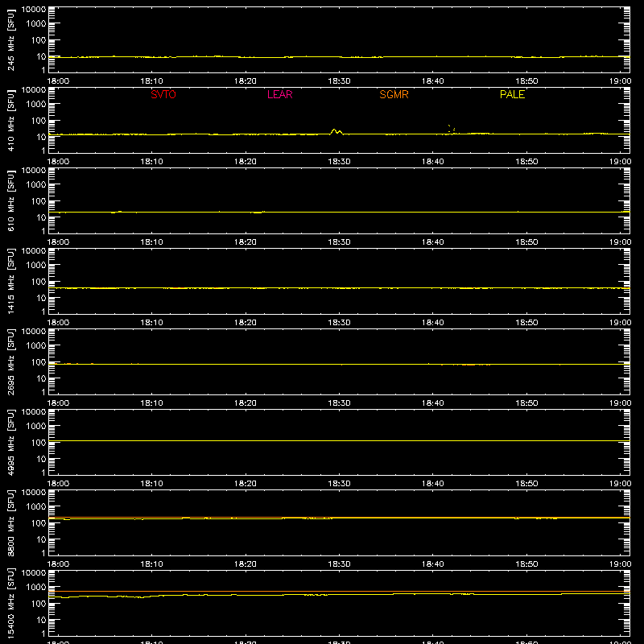644x644 pixels.
Task: Click the orange SGMR trace in 15400 MHz panel
Action: 339,592
